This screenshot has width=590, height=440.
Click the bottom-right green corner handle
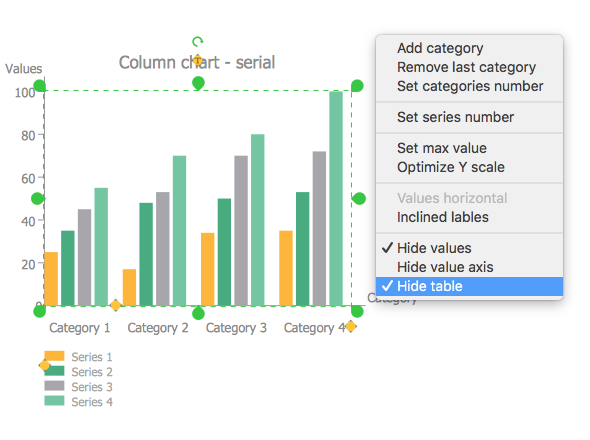(357, 311)
